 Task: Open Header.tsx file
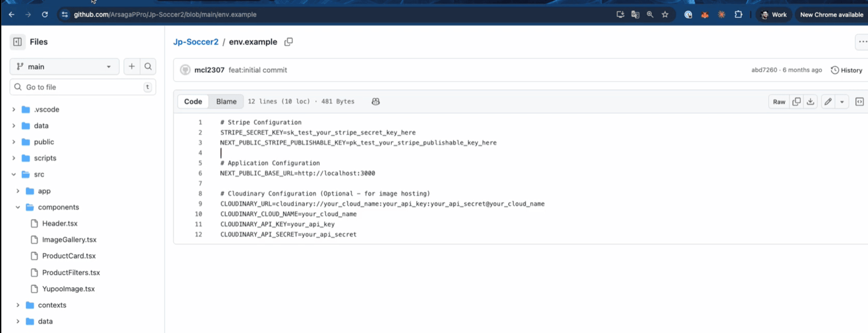tap(60, 223)
